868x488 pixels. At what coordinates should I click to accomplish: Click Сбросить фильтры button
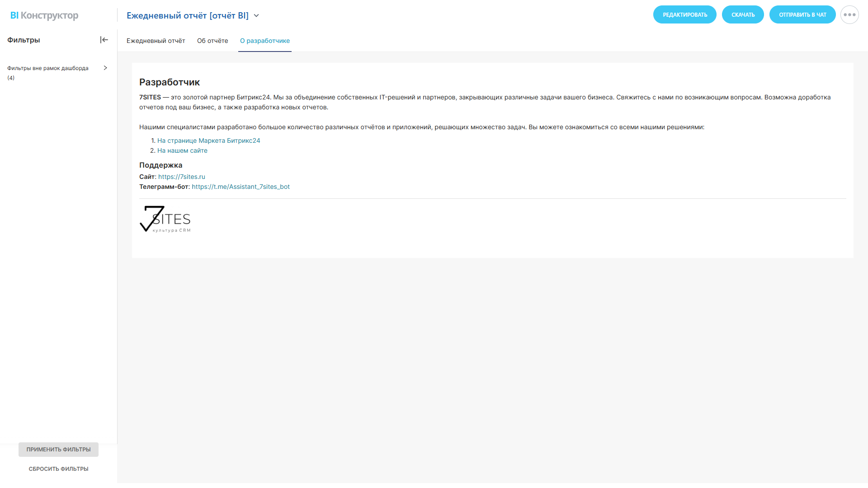click(x=58, y=469)
